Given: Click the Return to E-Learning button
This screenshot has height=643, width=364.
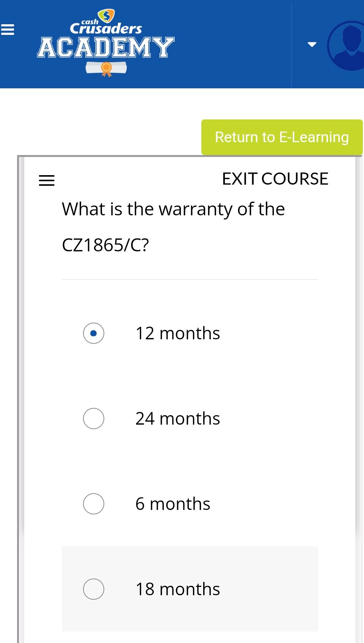Looking at the screenshot, I should pyautogui.click(x=282, y=137).
